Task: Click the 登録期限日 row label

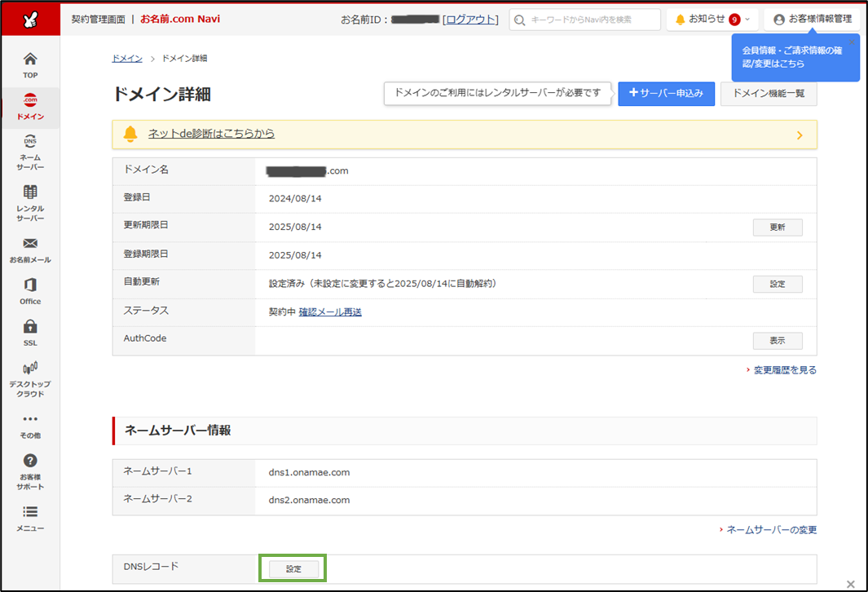Action: pos(146,254)
